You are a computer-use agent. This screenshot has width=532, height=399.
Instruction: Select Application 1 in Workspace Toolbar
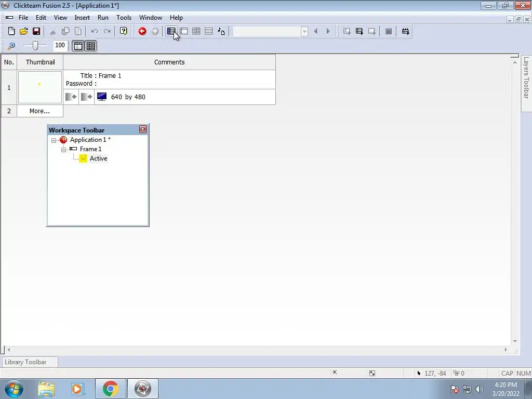[90, 140]
